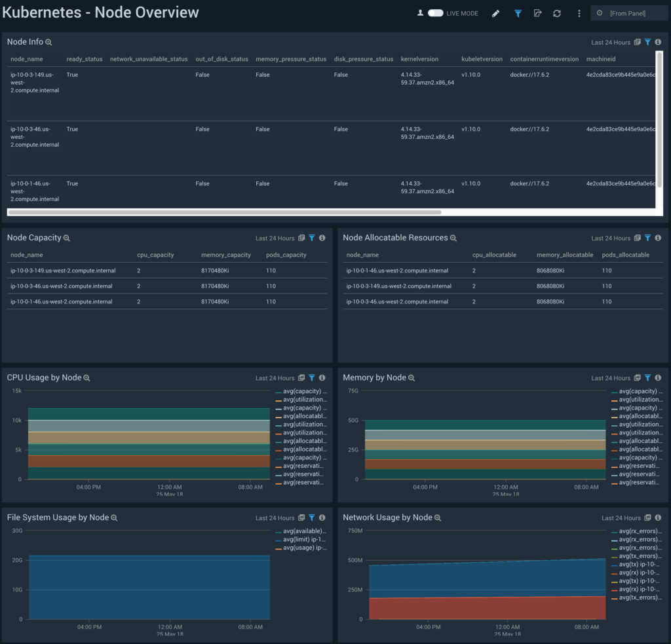Toggle avg(usage) series in File System legend

click(x=301, y=548)
